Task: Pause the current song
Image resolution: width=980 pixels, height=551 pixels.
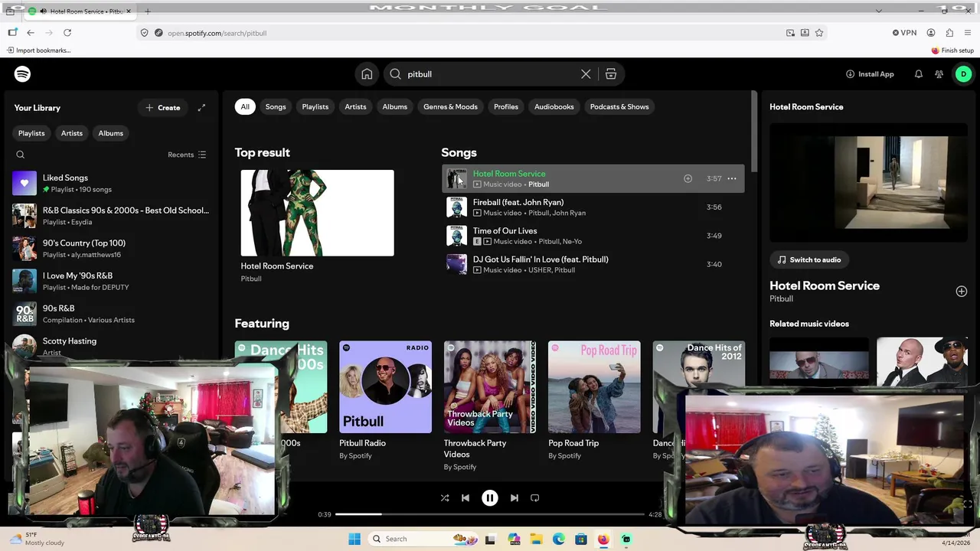Action: coord(489,498)
